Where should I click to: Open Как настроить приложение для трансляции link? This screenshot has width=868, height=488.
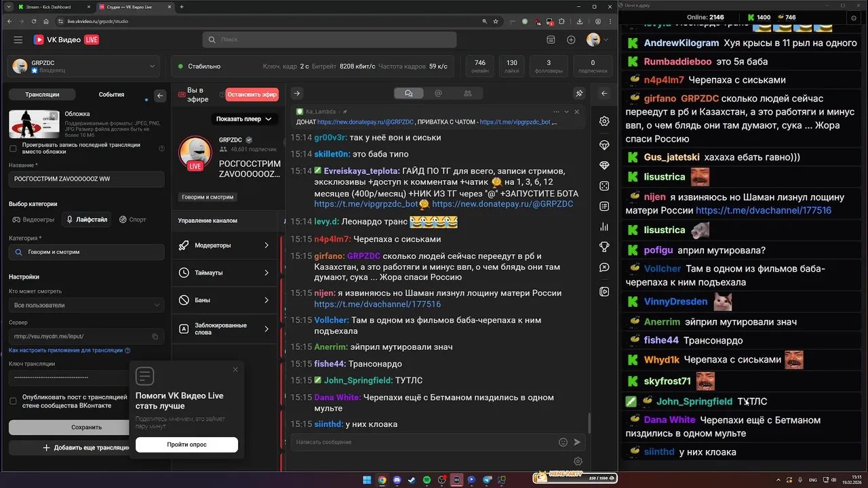point(66,350)
